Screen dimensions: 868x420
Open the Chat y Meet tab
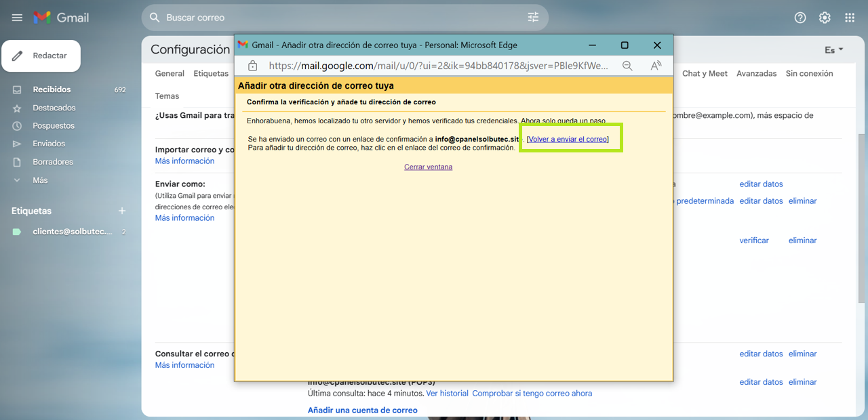(x=705, y=73)
